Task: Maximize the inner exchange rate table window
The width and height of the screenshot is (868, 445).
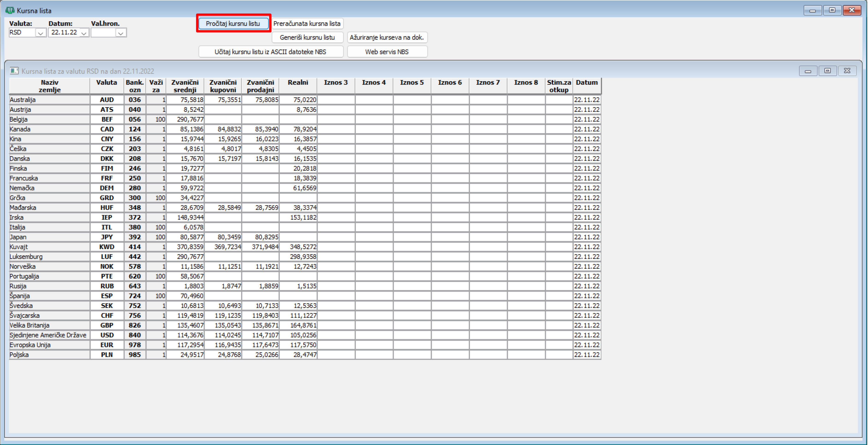Action: point(828,71)
